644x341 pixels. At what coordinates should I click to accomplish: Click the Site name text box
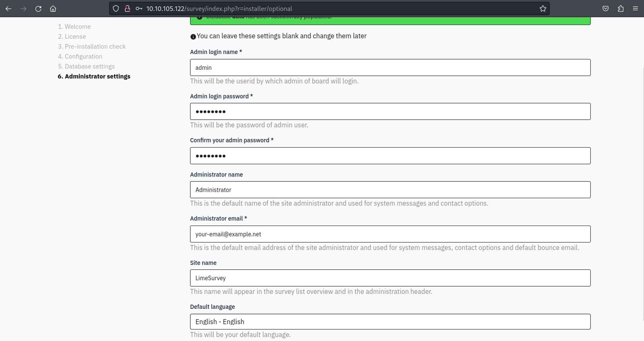coord(390,278)
